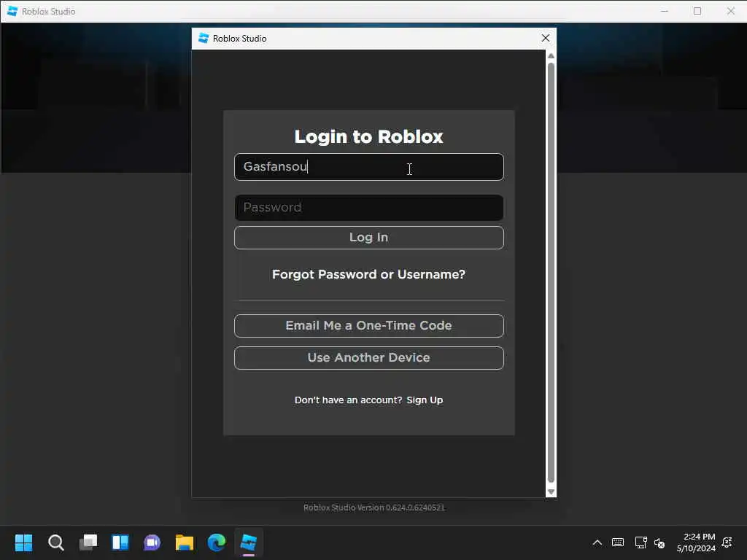Click Email Me a One-Time Code
This screenshot has height=560, width=747.
pyautogui.click(x=368, y=326)
